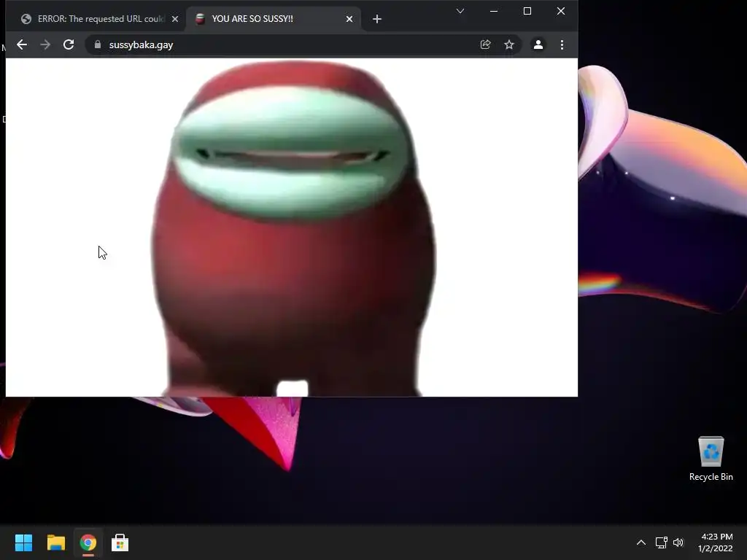Screen dimensions: 747x560
Task: Select the sussybaka.gay address bar
Action: (x=305, y=44)
